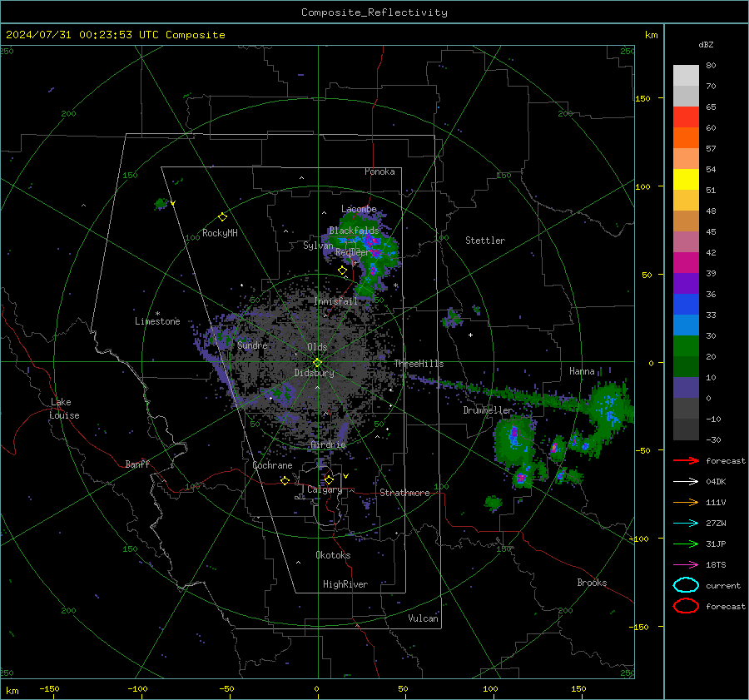Viewport: 749px width, 700px height.
Task: Click the Innisfail town label
Action: tap(335, 301)
